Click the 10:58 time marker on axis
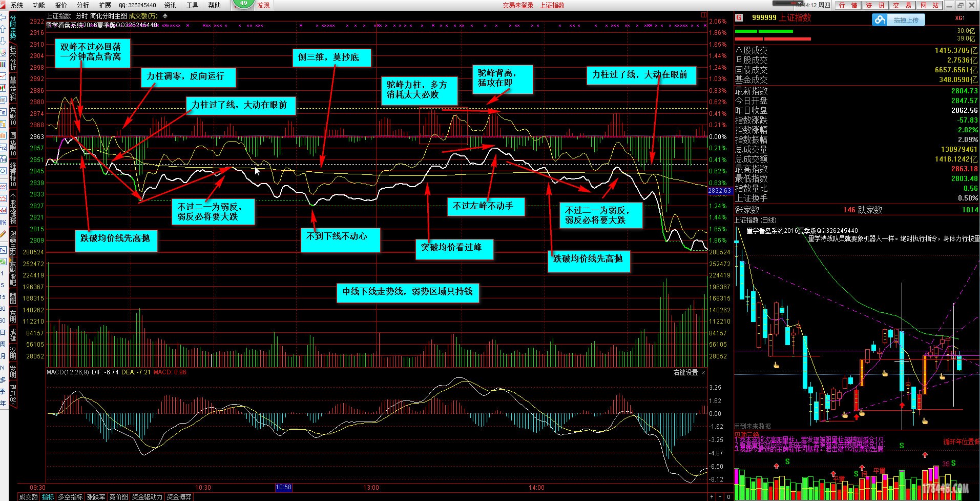 coord(283,488)
